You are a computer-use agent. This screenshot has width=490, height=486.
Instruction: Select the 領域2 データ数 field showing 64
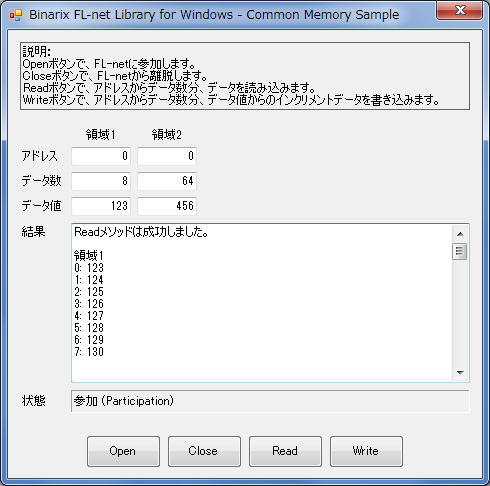pos(167,181)
